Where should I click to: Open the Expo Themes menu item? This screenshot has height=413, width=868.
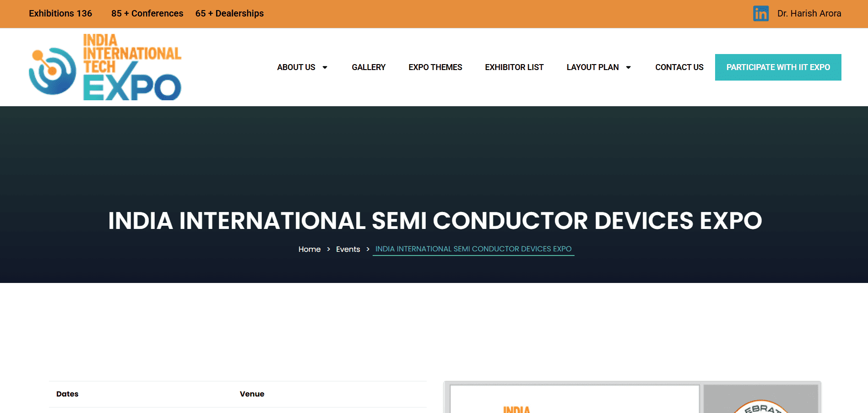point(435,67)
